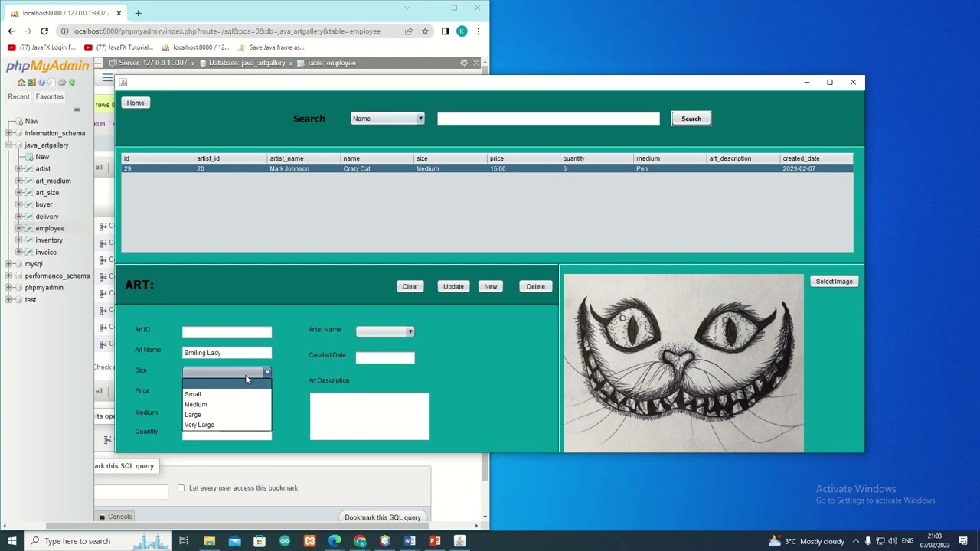Viewport: 980px width, 551px height.
Task: Click the Search button
Action: tap(691, 119)
